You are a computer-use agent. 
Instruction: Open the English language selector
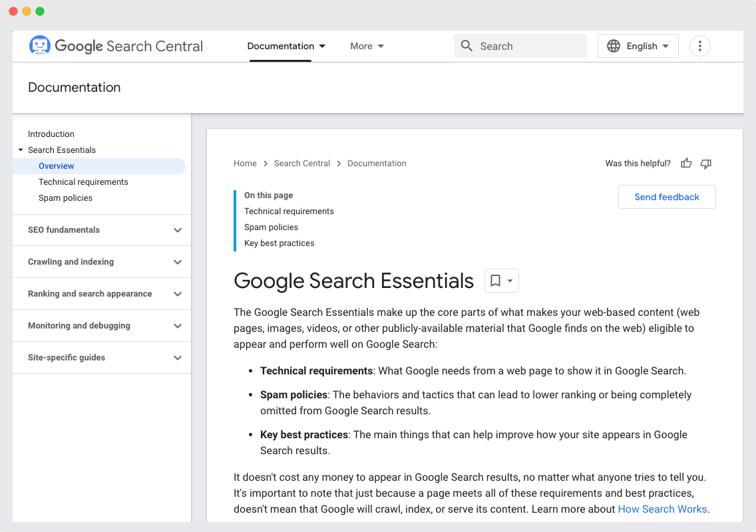click(x=638, y=46)
